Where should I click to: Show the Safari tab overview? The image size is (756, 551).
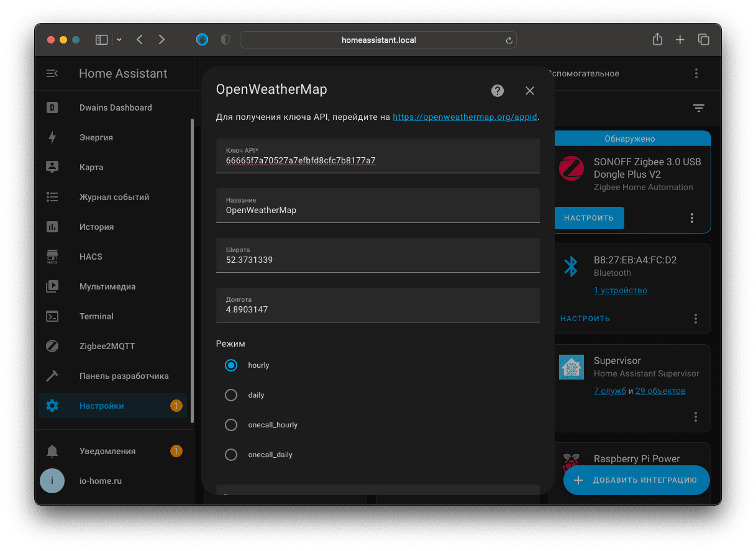point(704,40)
